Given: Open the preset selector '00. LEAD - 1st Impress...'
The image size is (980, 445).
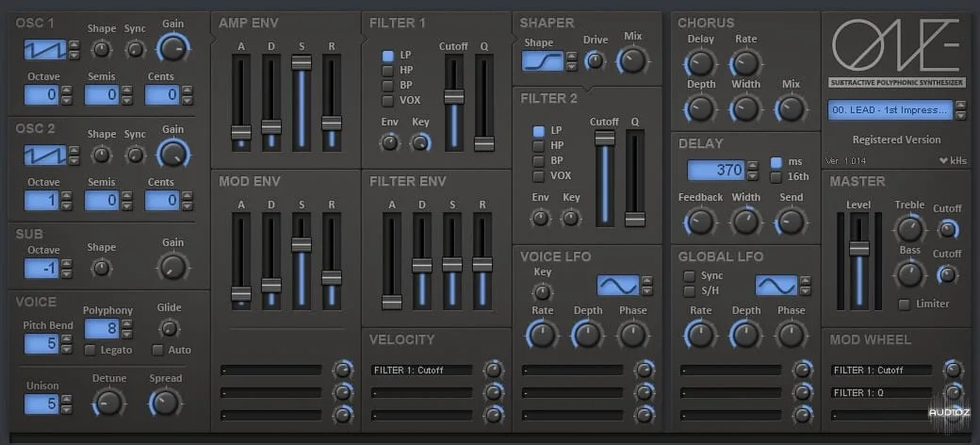Looking at the screenshot, I should click(890, 110).
